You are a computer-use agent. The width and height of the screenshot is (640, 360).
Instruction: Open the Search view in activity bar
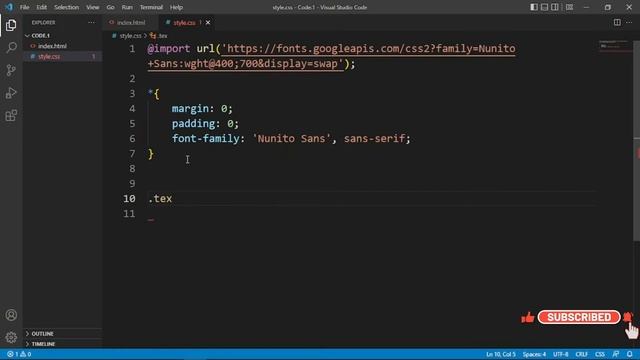click(x=11, y=48)
